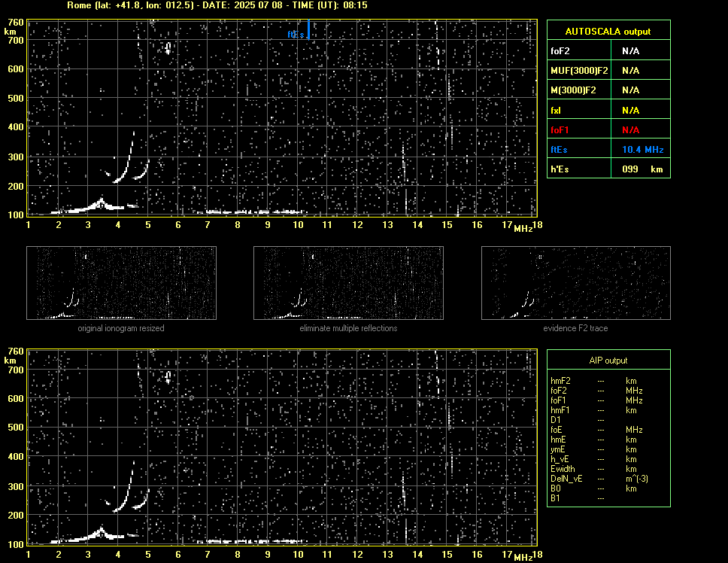Select the M(3000)F2 row label

[x=573, y=90]
